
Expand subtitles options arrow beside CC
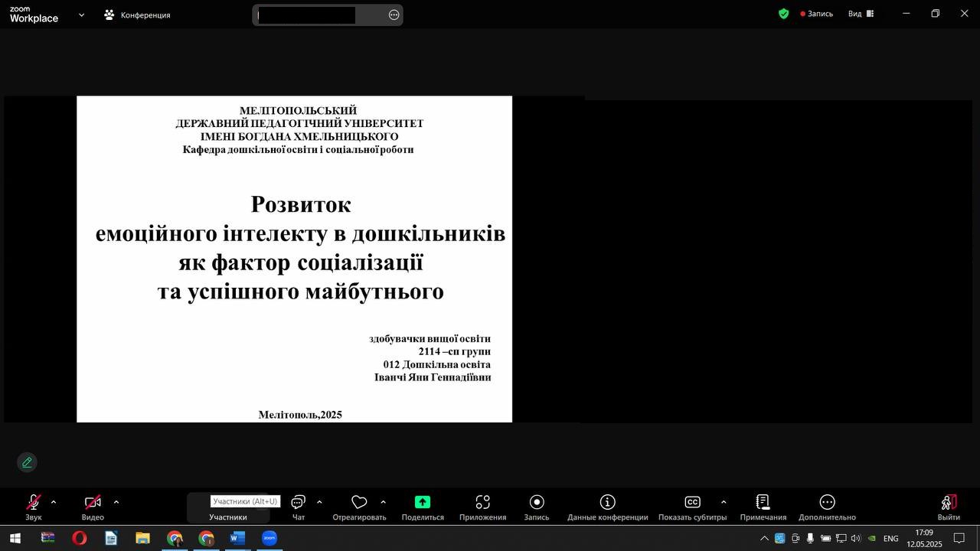pyautogui.click(x=724, y=503)
